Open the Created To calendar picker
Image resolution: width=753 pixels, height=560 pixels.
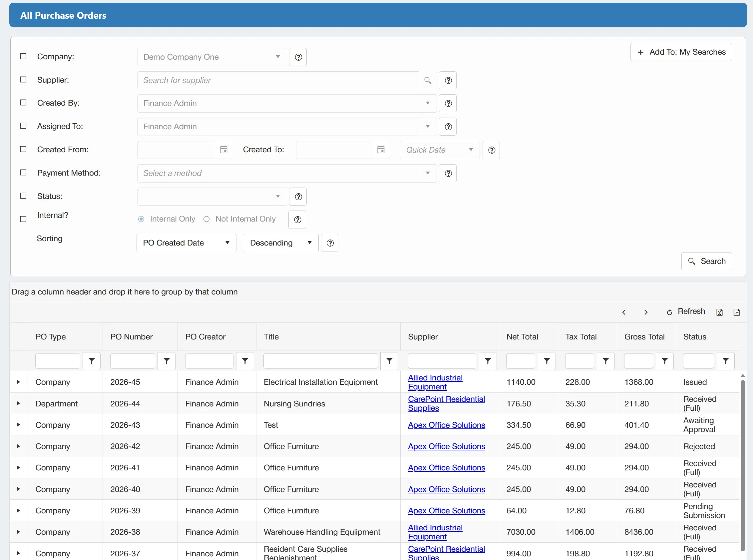click(x=381, y=150)
